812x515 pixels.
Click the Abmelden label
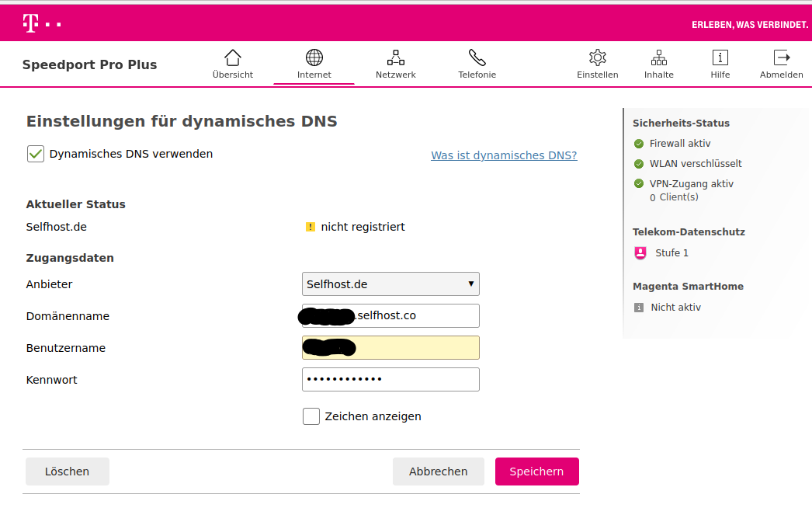pos(782,75)
